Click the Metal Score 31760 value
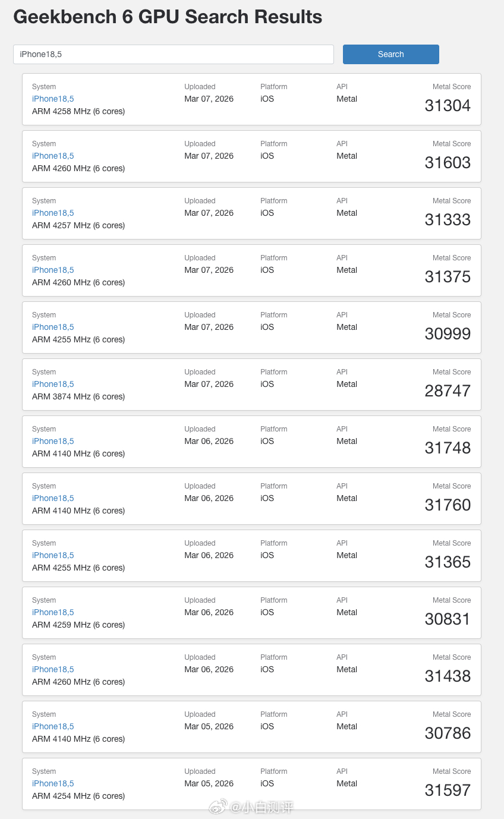Viewport: 504px width, 819px height. [447, 505]
